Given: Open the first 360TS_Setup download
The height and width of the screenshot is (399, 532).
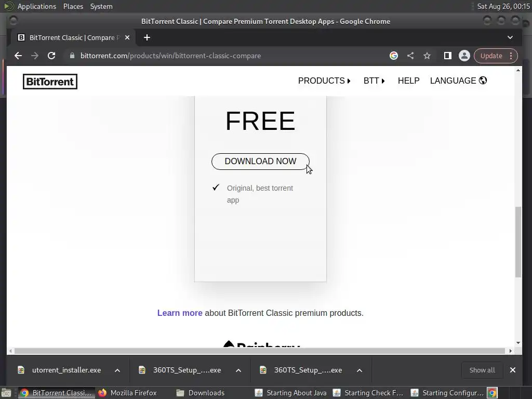Looking at the screenshot, I should tap(181, 370).
